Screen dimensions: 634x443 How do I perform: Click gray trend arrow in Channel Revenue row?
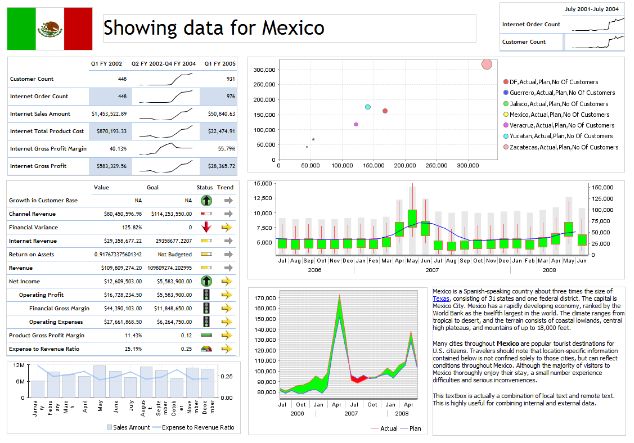point(228,213)
